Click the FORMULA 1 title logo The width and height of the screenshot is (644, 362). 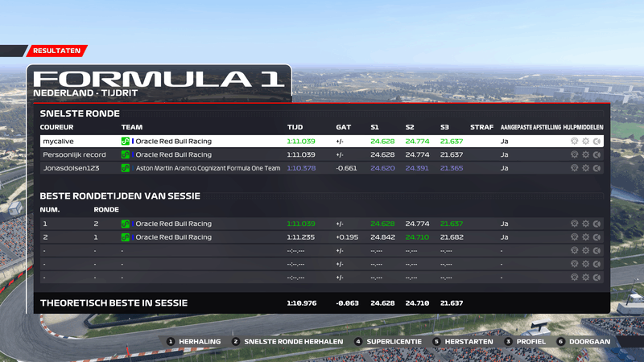159,79
